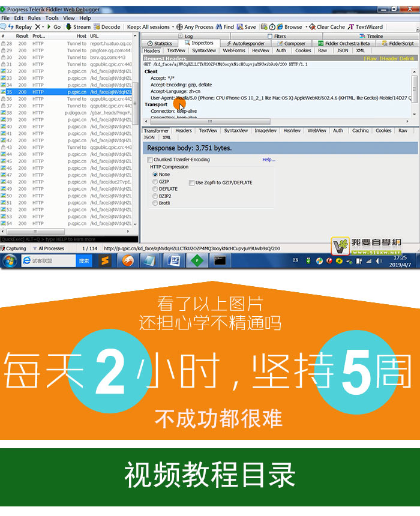The image size is (420, 516).
Task: Click the volume tray icon
Action: click(x=379, y=261)
